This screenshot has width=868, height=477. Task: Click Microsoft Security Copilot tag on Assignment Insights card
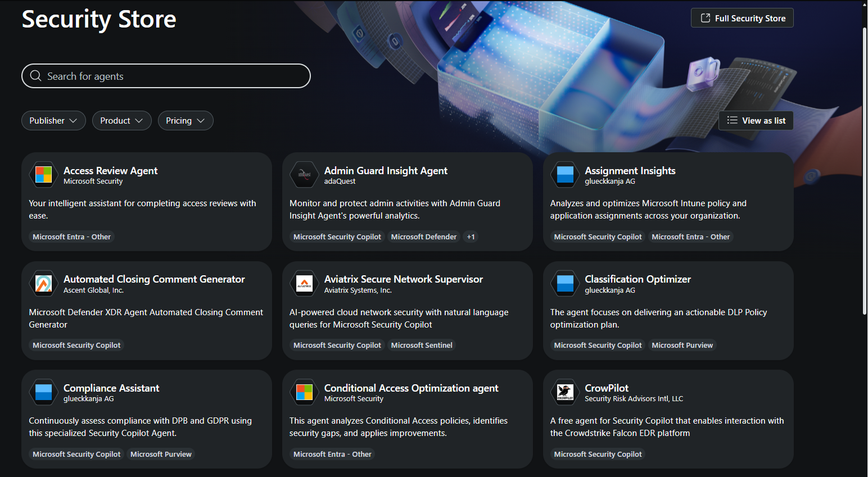(598, 237)
